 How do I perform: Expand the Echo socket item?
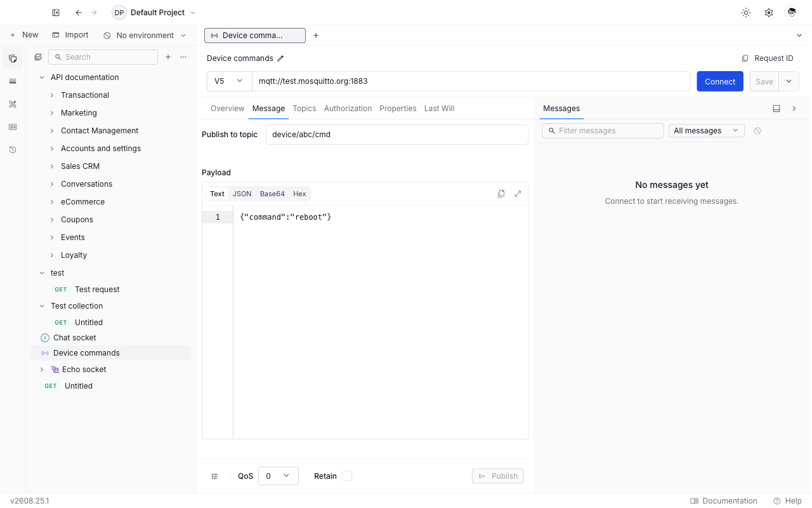click(42, 370)
